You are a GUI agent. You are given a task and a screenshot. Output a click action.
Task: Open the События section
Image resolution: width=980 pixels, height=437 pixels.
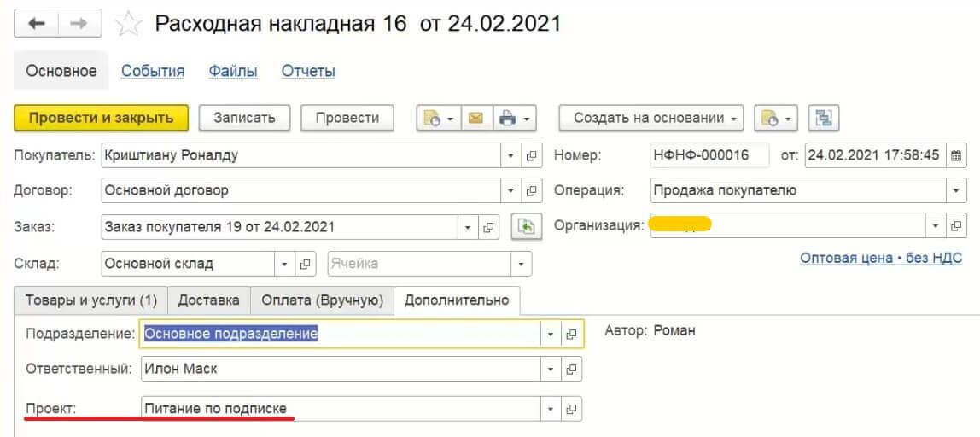pos(153,72)
